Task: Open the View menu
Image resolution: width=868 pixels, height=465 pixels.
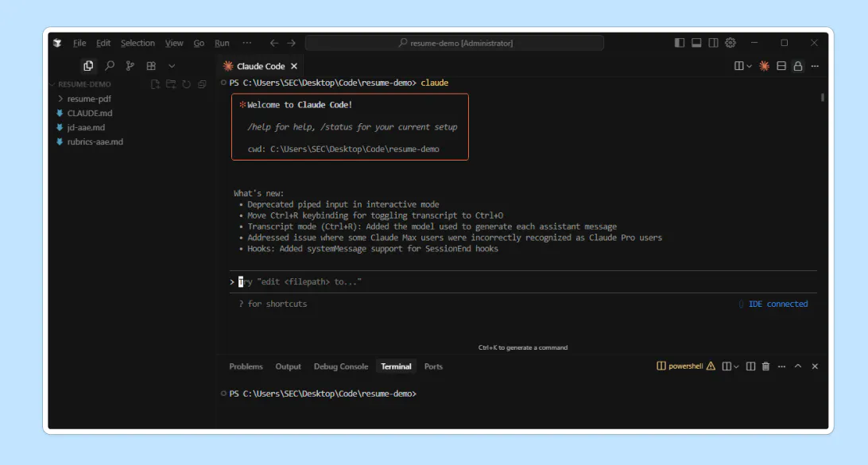Action: (x=174, y=43)
